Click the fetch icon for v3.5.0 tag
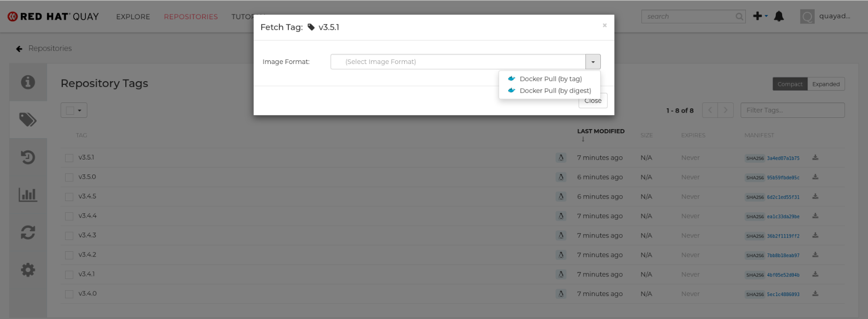The height and width of the screenshot is (319, 868). click(815, 177)
